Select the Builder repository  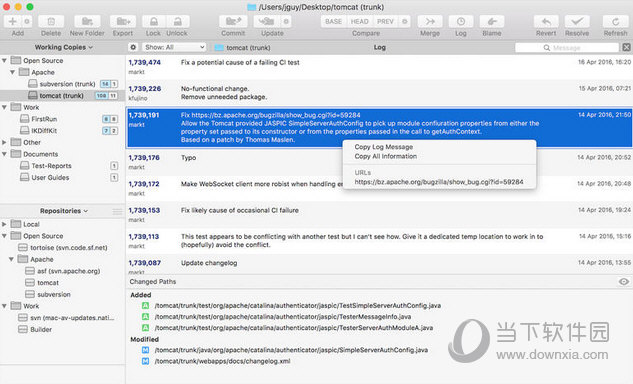coord(62,329)
